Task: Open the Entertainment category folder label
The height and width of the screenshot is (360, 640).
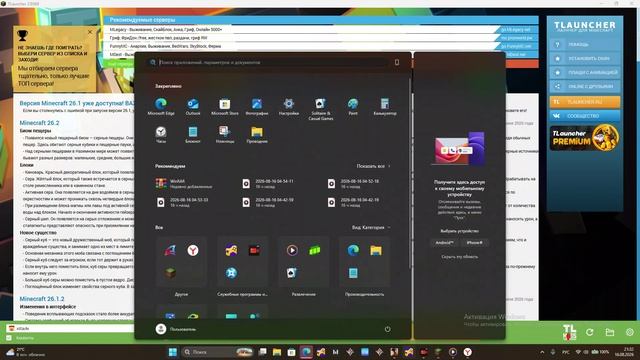Action: [x=304, y=294]
